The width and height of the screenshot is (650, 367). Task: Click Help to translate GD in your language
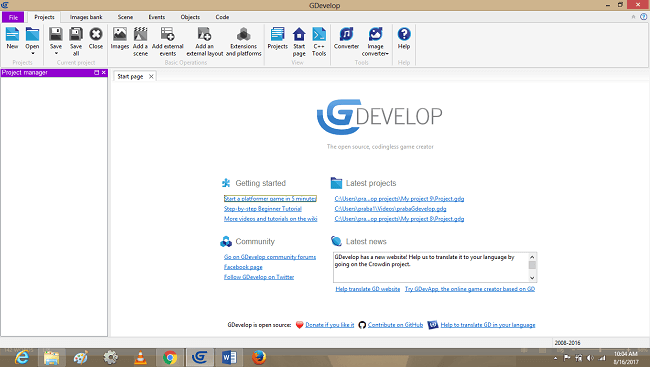(x=488, y=325)
